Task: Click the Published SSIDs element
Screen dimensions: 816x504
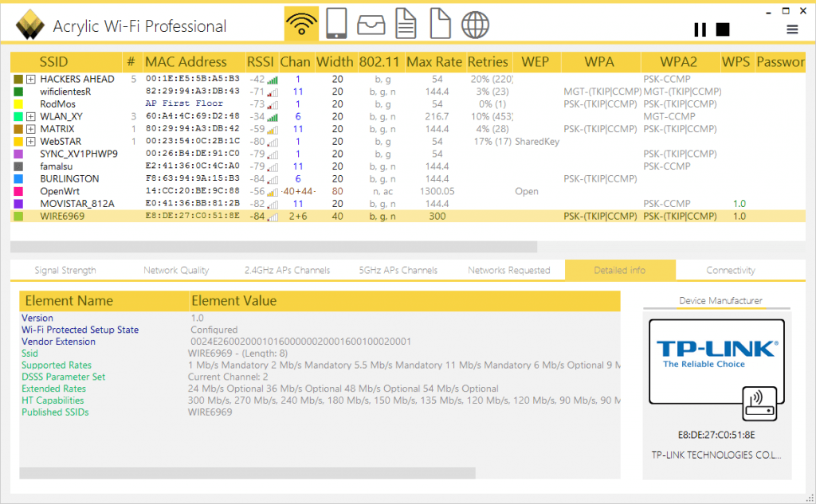Action: (x=55, y=412)
